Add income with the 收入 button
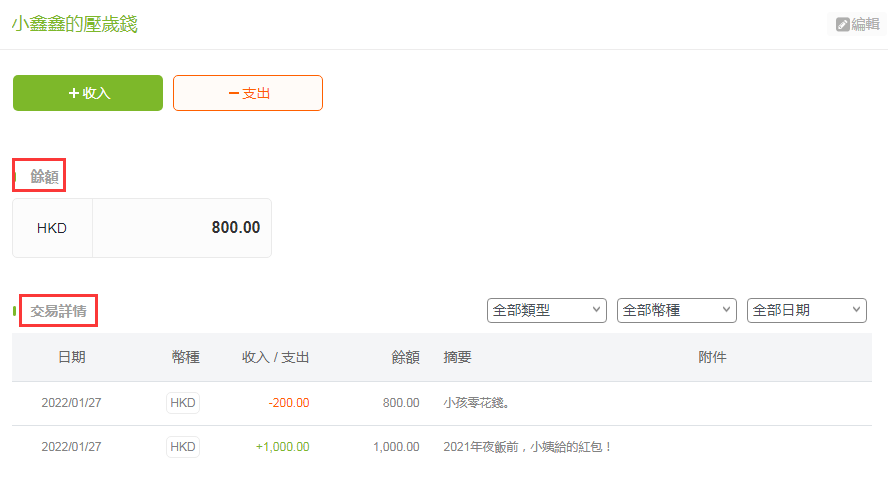The image size is (888, 483). [x=88, y=93]
